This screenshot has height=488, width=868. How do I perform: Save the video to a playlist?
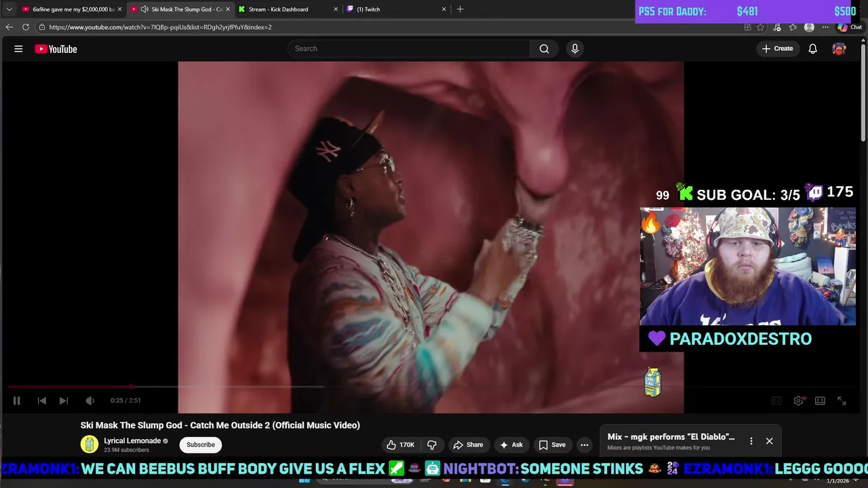[x=552, y=445]
